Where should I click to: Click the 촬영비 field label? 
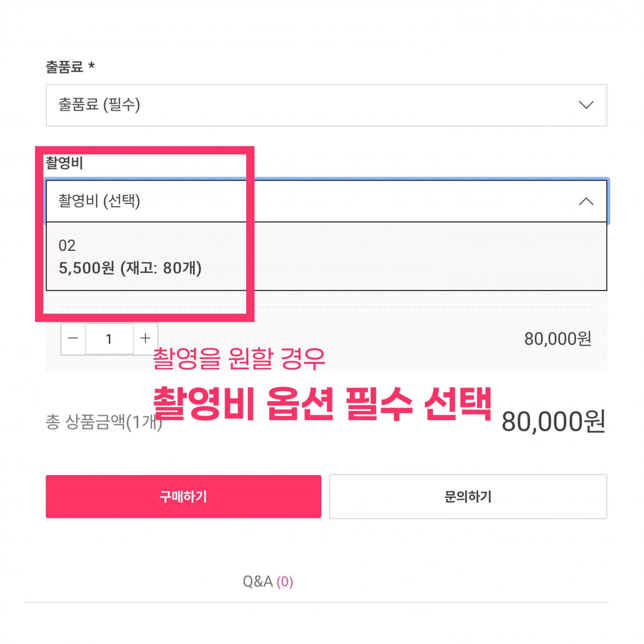(64, 163)
